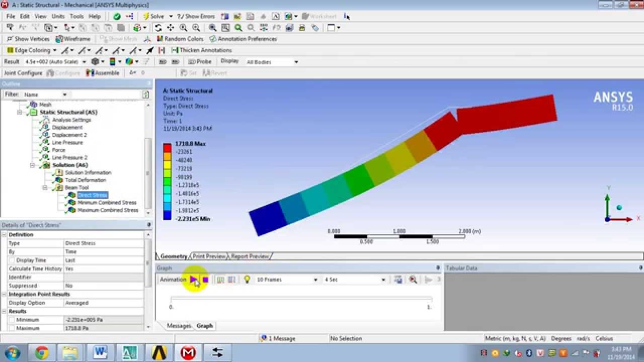Collapse the Beam Tool node

45,188
